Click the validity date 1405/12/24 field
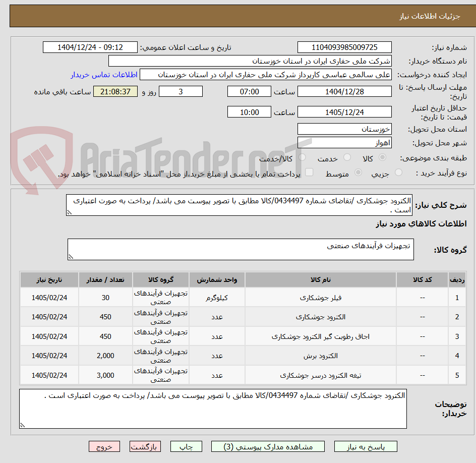Screen dimensions: 476x463 [344, 112]
